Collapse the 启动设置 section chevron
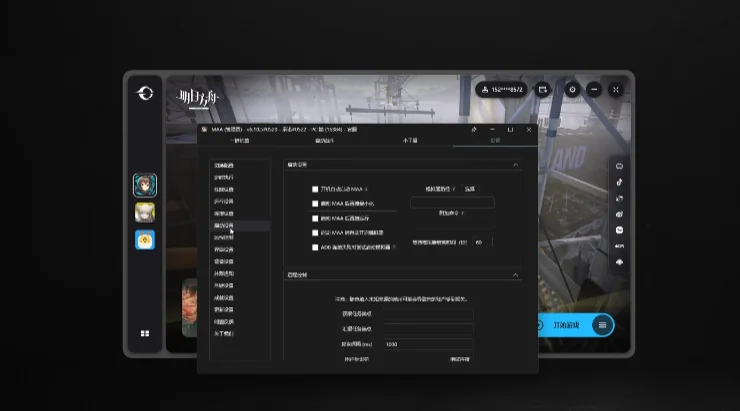The height and width of the screenshot is (411, 740). point(515,165)
